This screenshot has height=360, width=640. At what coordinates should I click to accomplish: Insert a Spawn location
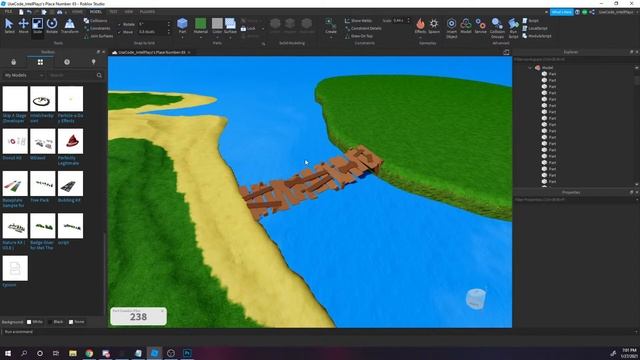click(x=434, y=25)
